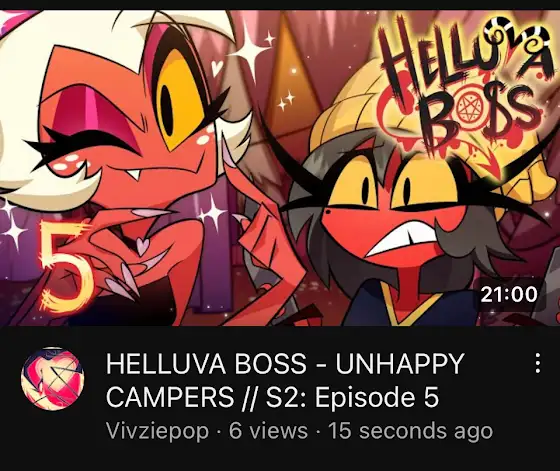This screenshot has width=560, height=471.
Task: Click the "15 seconds ago" timestamp
Action: (410, 431)
